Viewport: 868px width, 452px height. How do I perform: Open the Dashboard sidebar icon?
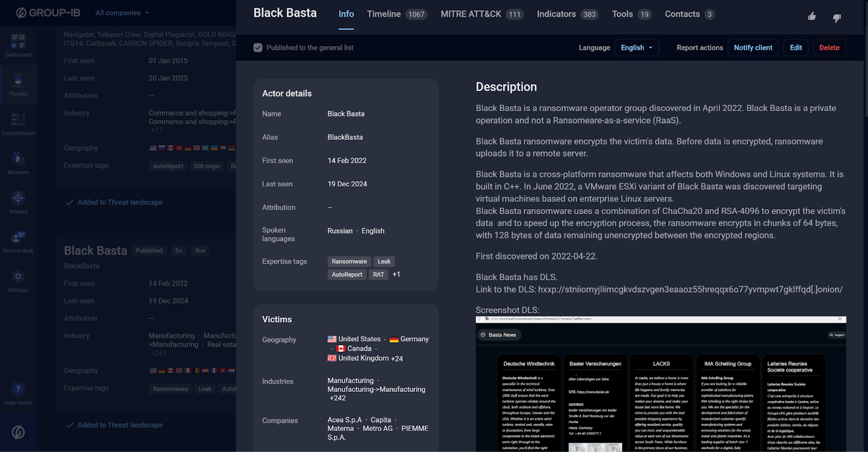click(x=18, y=46)
